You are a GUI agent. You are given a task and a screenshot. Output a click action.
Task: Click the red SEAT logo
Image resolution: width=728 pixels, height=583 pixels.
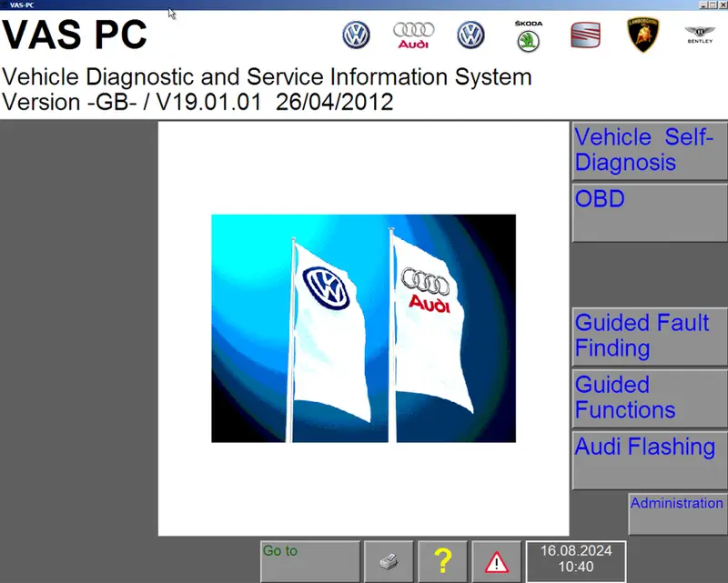click(585, 35)
